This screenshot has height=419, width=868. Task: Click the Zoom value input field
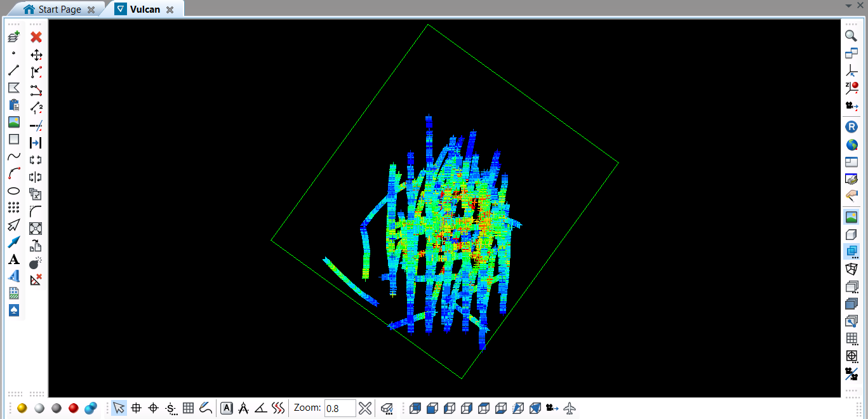click(x=340, y=408)
